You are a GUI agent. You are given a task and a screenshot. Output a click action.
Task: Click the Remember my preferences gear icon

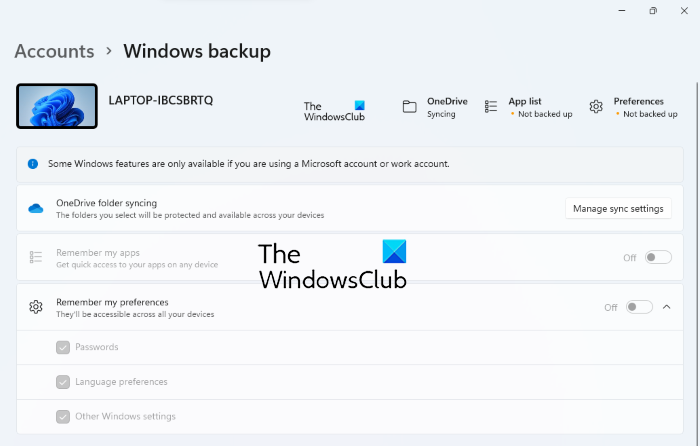click(36, 307)
